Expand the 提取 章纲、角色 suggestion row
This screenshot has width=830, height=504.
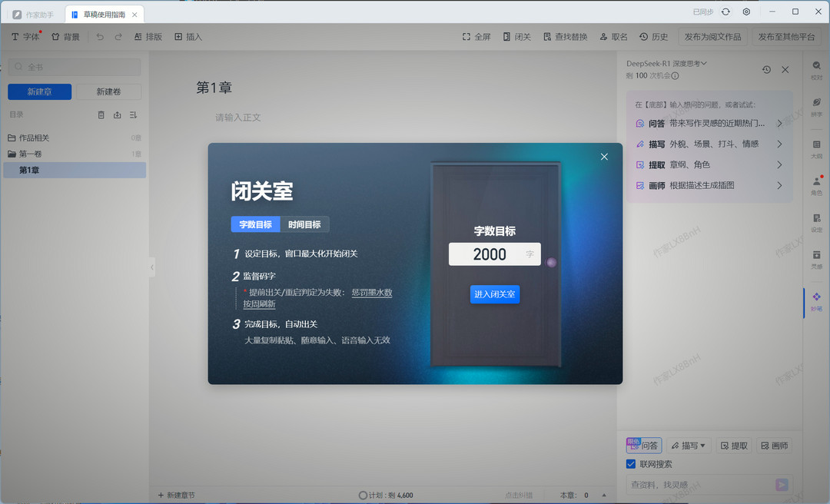(709, 164)
